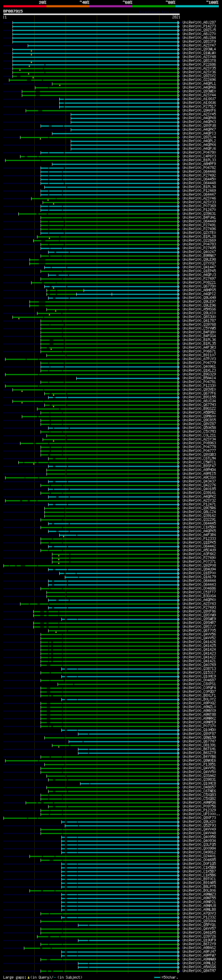This screenshot has height=980, width=222.
Task: Select hit UniRef100_A8J270
Action: click(199, 34)
